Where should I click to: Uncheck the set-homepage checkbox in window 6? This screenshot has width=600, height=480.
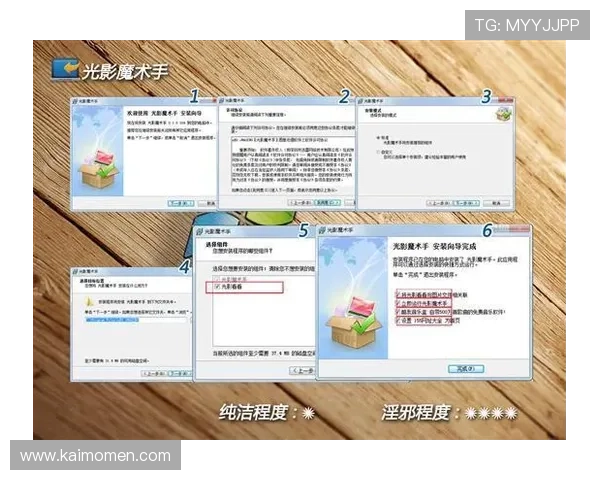[x=399, y=321]
